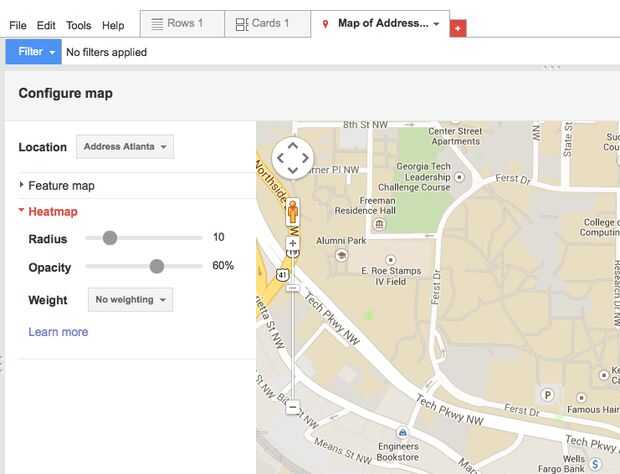Switch to the Rows 1 tab
The height and width of the screenshot is (474, 620).
coord(181,24)
